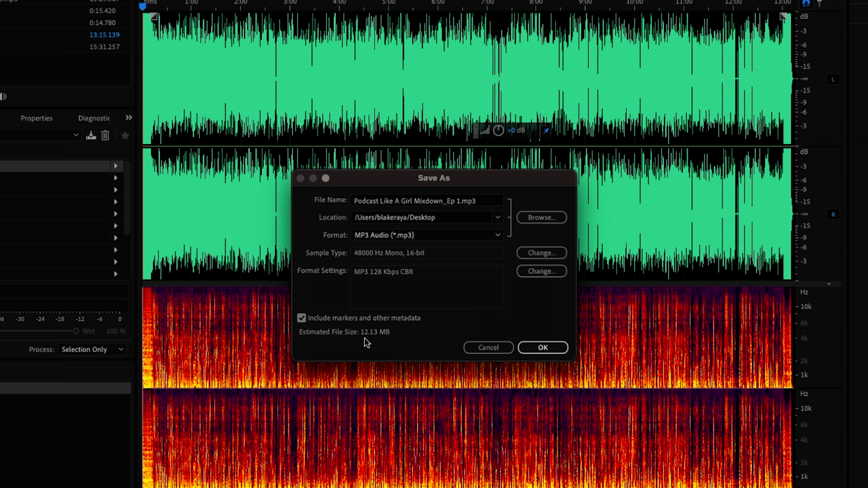Click the volume knob in the HUD overlay

pyautogui.click(x=498, y=130)
